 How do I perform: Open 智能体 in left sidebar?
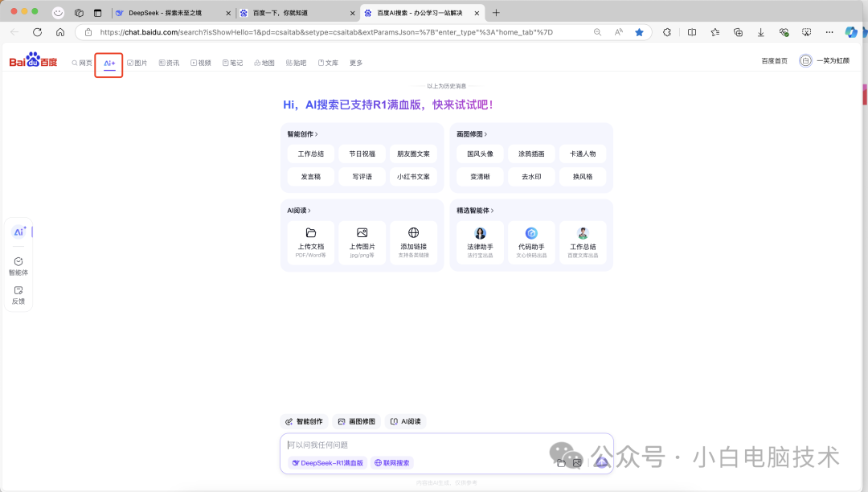point(18,266)
